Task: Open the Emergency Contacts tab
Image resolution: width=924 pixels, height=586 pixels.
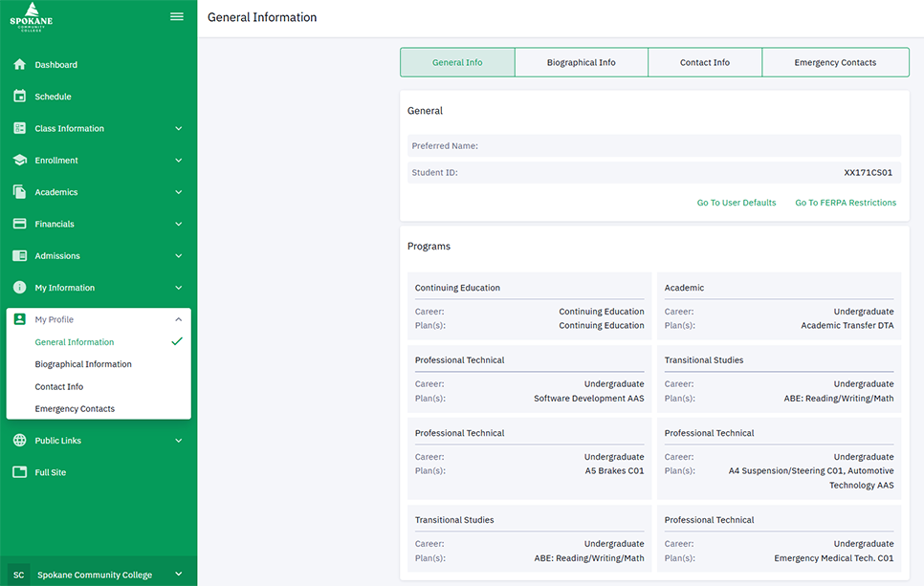Action: [x=835, y=61]
